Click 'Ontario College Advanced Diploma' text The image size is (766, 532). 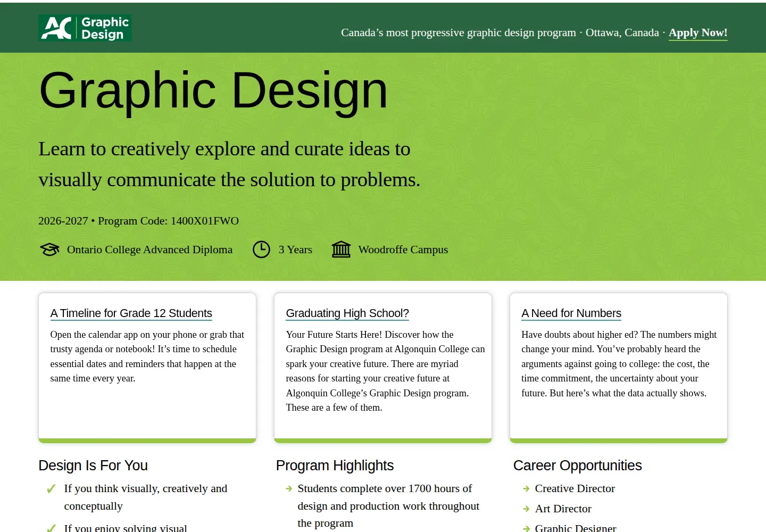149,250
